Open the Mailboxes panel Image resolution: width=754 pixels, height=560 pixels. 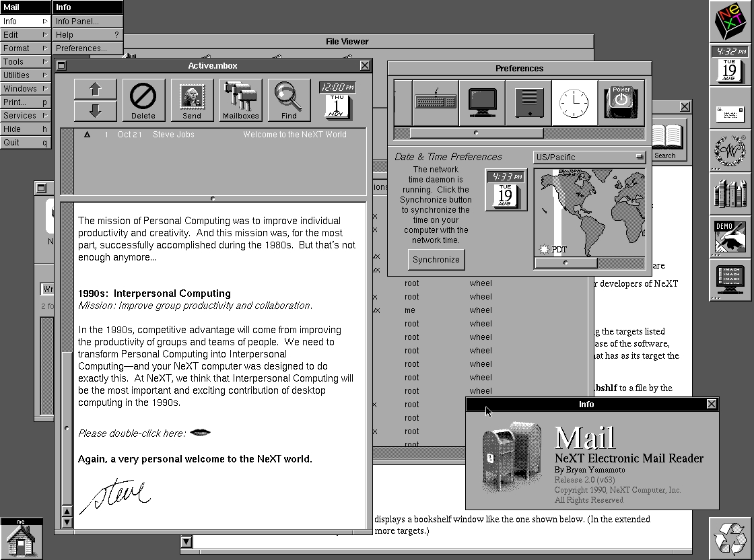click(240, 100)
